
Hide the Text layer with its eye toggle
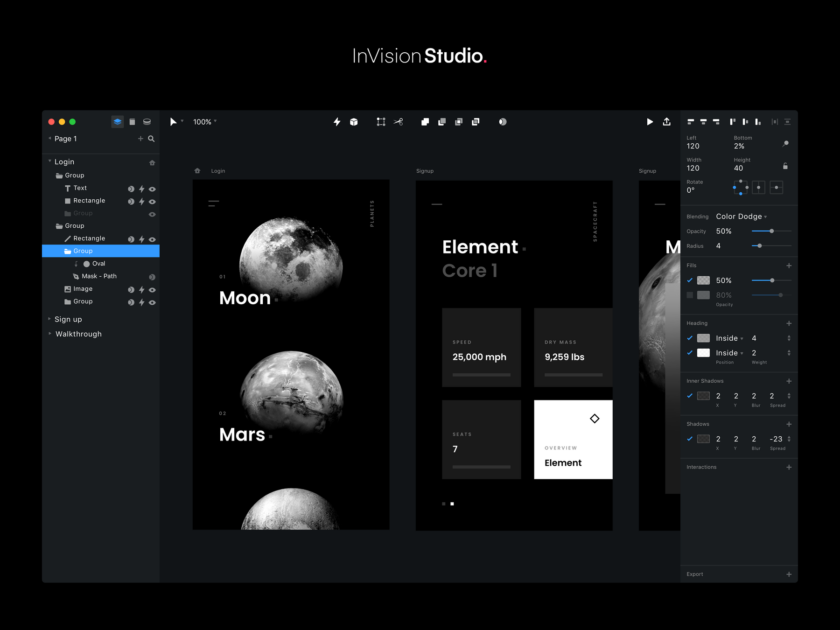(152, 188)
